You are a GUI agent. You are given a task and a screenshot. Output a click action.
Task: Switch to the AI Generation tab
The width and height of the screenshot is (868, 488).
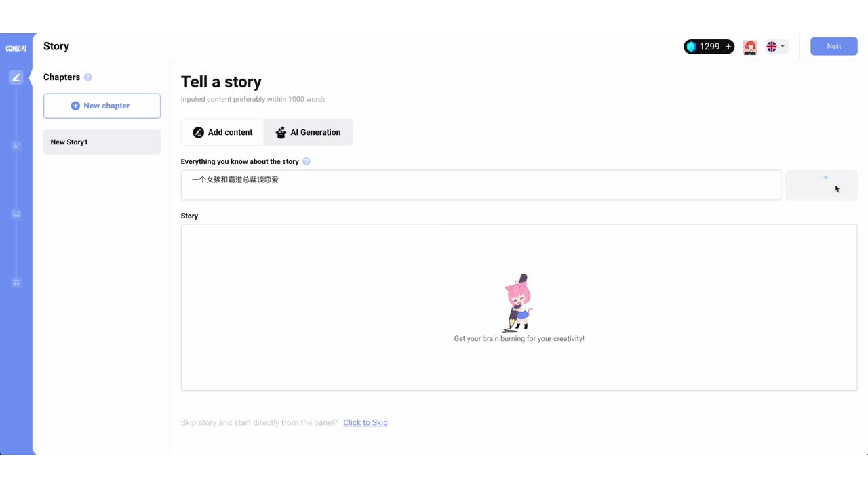click(308, 132)
